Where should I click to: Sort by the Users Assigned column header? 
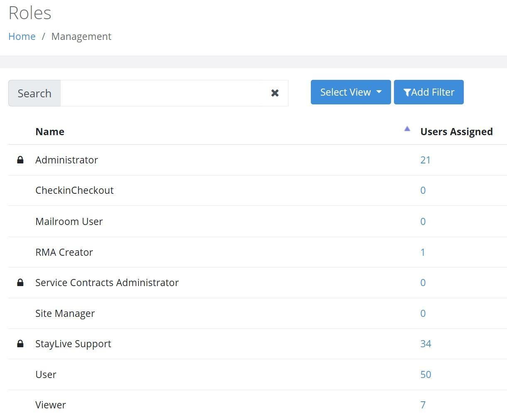coord(457,131)
